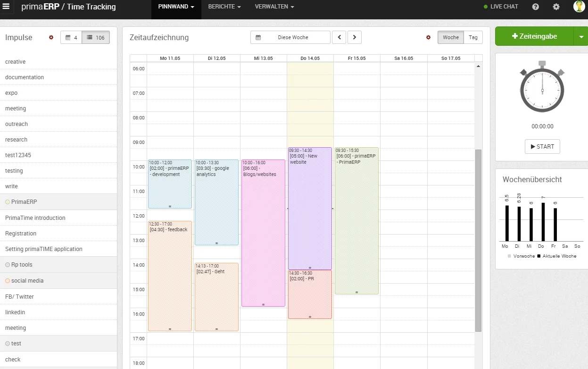Click the Mo bar in Wochenübersicht chart

coord(507,223)
